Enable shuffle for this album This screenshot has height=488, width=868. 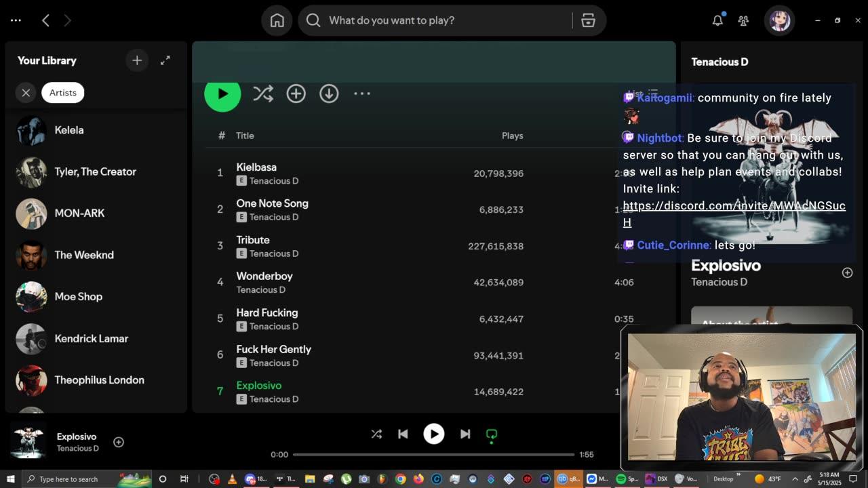pyautogui.click(x=263, y=94)
